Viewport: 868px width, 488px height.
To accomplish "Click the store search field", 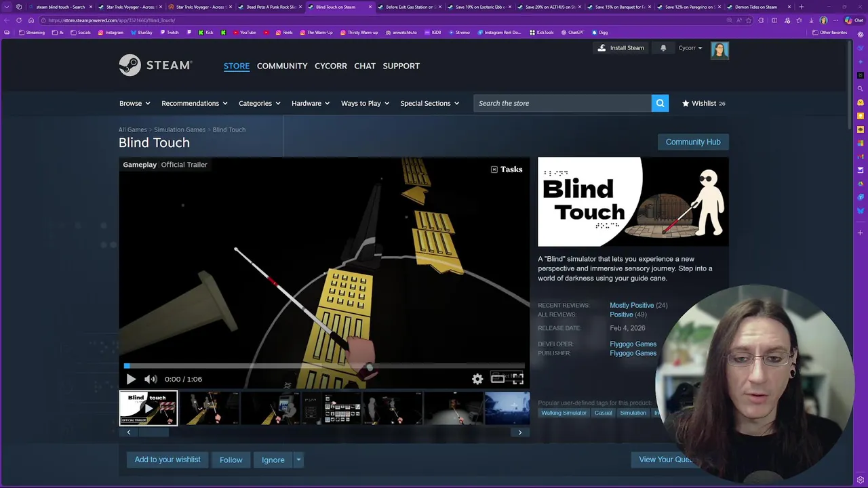I will point(562,103).
